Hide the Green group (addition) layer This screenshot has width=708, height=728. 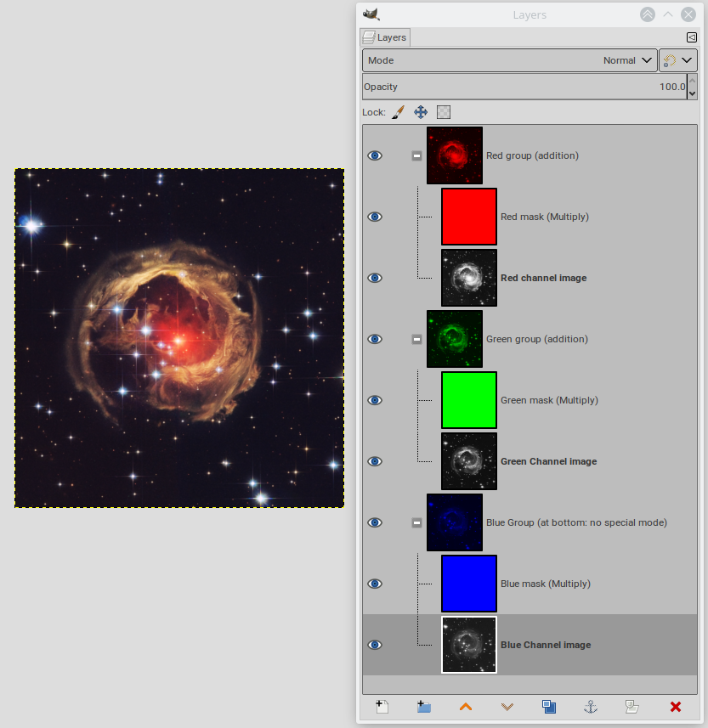pyautogui.click(x=375, y=339)
